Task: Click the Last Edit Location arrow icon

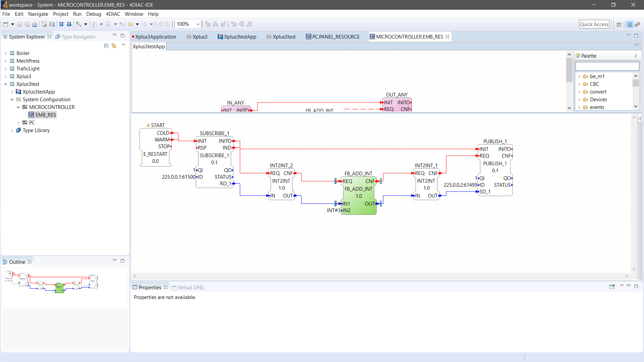Action: tap(122, 24)
